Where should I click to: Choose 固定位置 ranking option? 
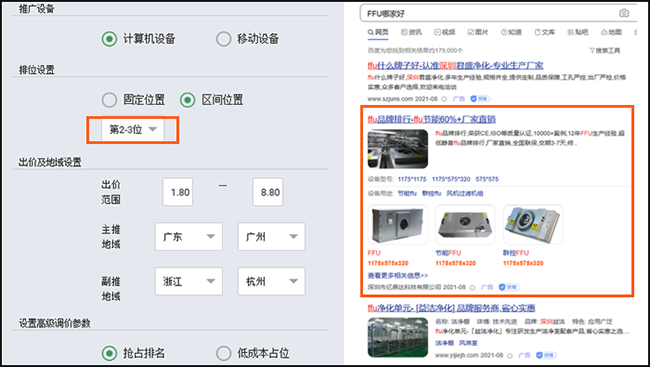[109, 100]
